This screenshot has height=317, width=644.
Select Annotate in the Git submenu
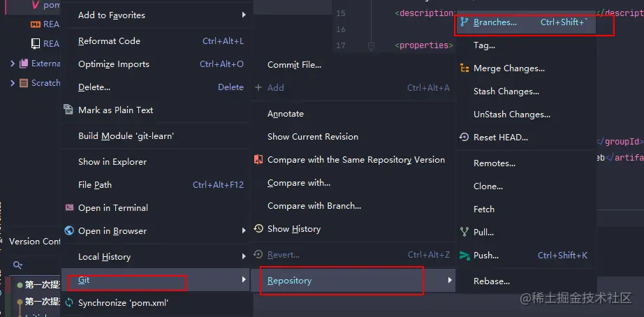point(353,113)
